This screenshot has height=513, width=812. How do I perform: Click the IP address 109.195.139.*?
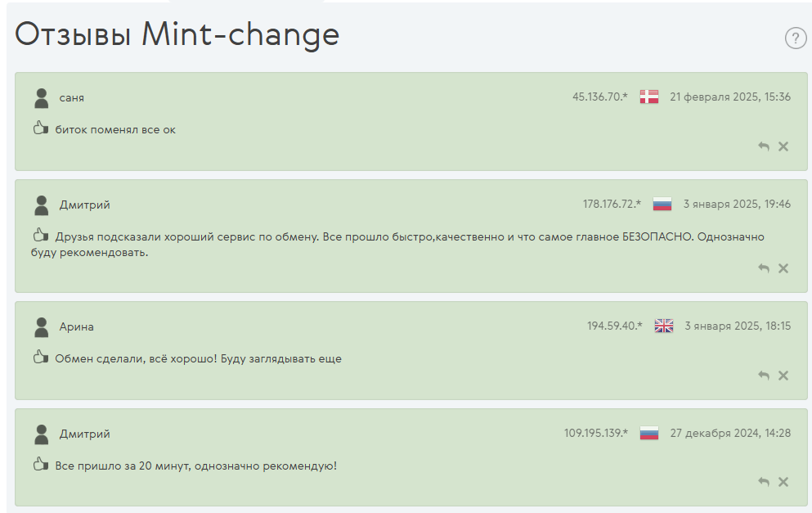(x=595, y=433)
